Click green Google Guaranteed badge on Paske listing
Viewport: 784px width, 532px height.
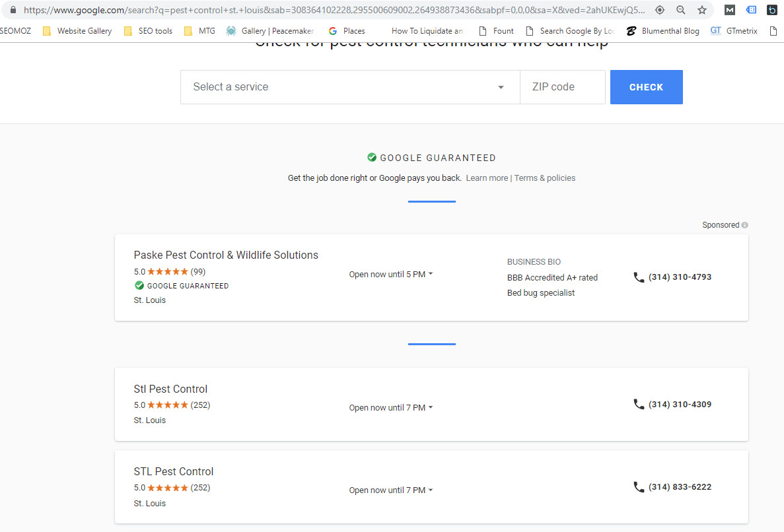[139, 285]
